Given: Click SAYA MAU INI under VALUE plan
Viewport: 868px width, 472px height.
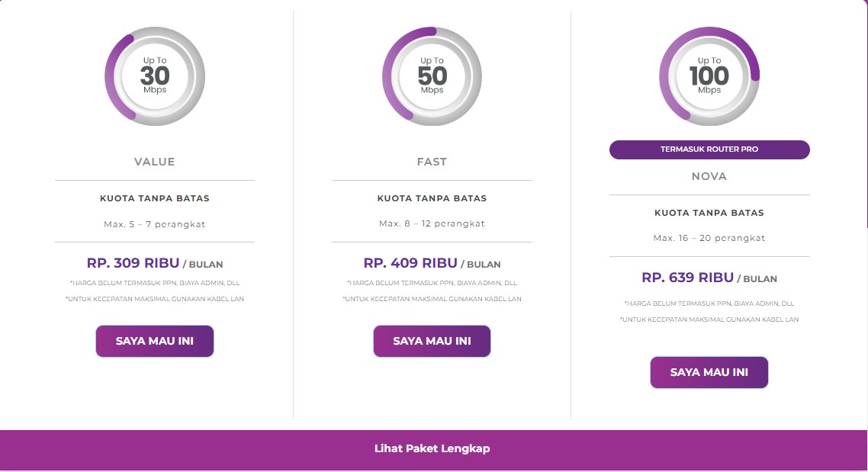Looking at the screenshot, I should 155,341.
